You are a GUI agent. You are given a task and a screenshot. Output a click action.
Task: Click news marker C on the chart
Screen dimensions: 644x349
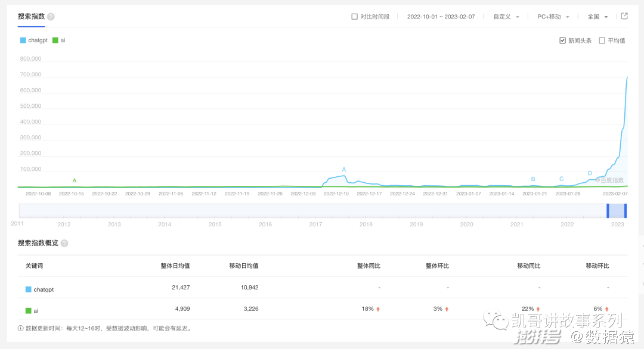pos(561,179)
